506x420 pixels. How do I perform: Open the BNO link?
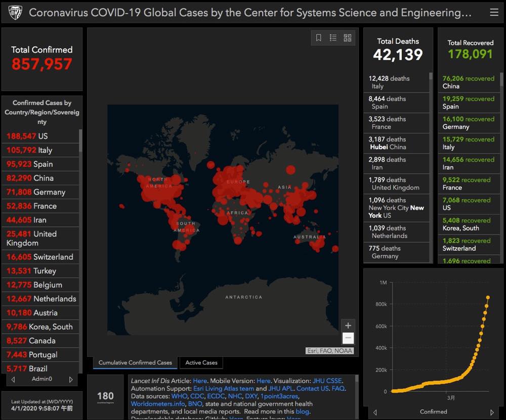coord(195,403)
